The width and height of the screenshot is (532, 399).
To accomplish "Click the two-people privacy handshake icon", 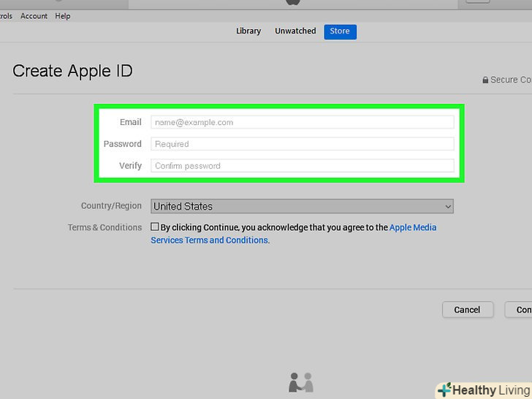I will pos(300,383).
